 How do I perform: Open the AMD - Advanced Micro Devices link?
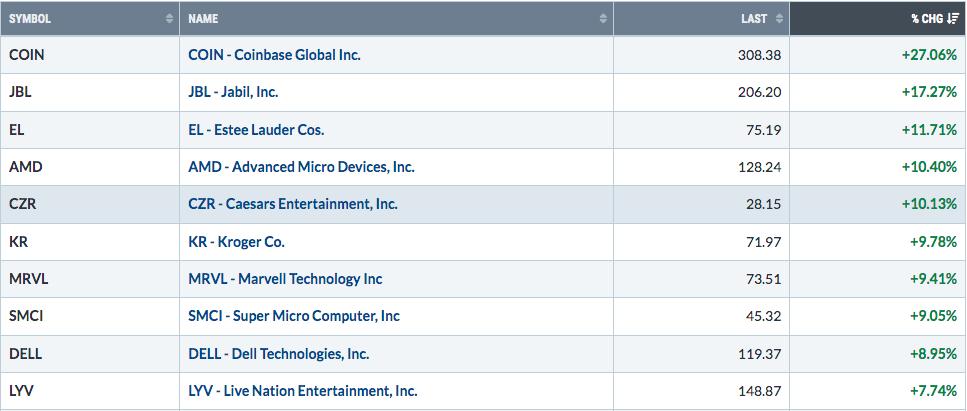click(302, 167)
